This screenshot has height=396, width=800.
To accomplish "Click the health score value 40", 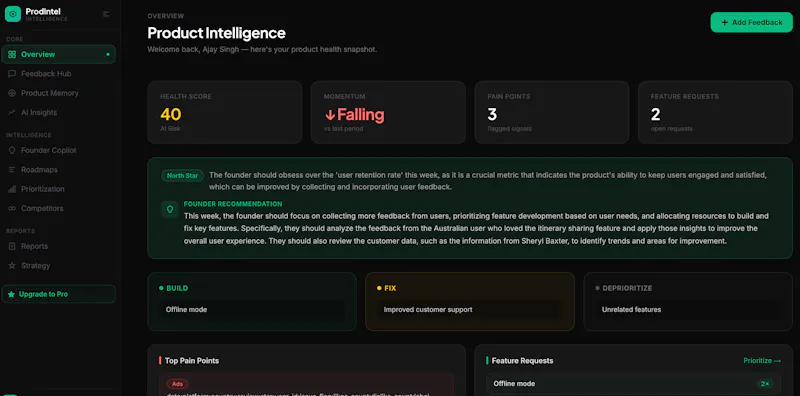I will pyautogui.click(x=171, y=114).
